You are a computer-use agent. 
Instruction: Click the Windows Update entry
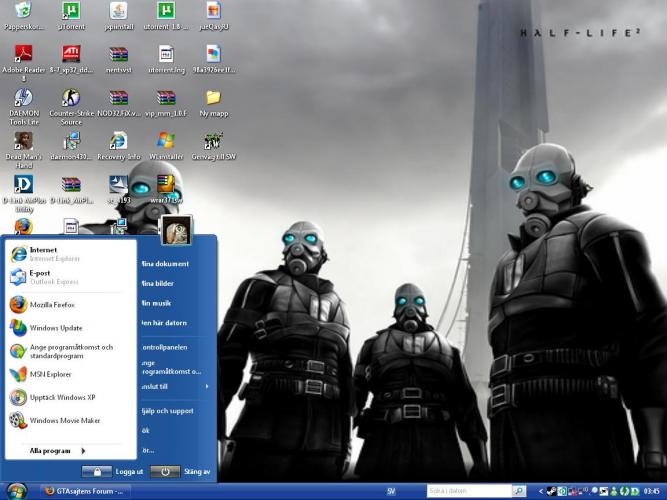[55, 328]
